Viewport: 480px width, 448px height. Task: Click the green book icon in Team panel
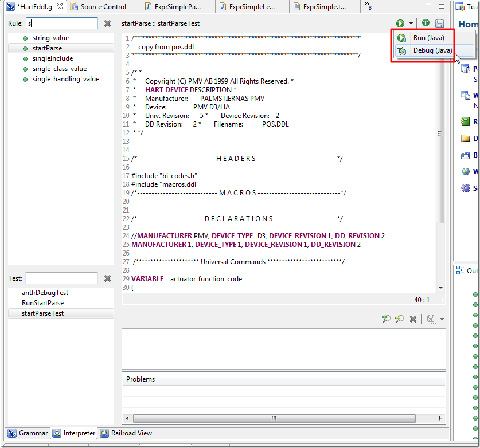465,121
